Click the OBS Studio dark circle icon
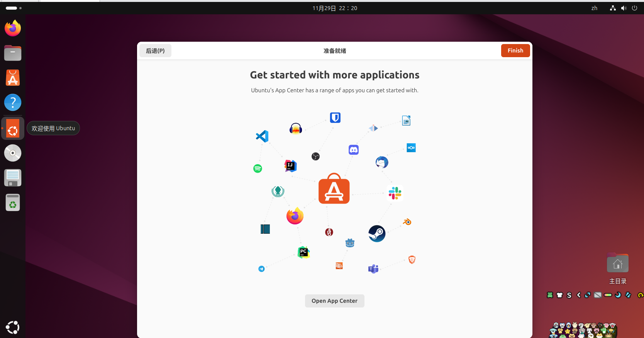The height and width of the screenshot is (338, 644). click(315, 156)
